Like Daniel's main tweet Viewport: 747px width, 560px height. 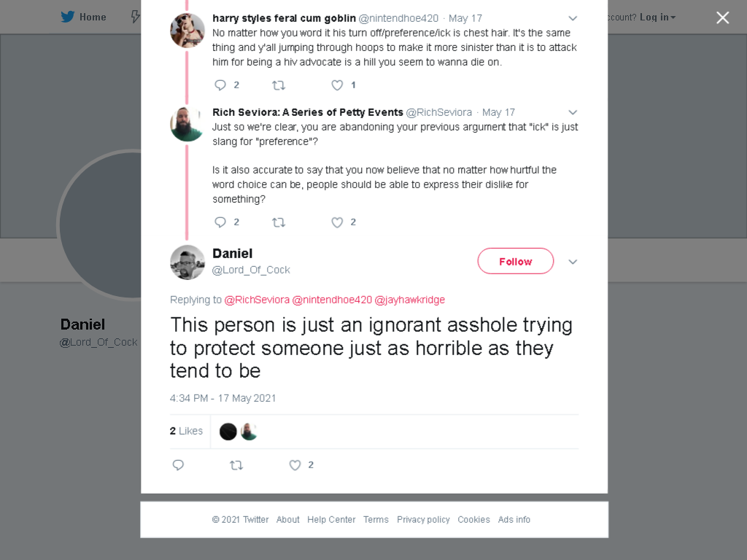point(295,465)
